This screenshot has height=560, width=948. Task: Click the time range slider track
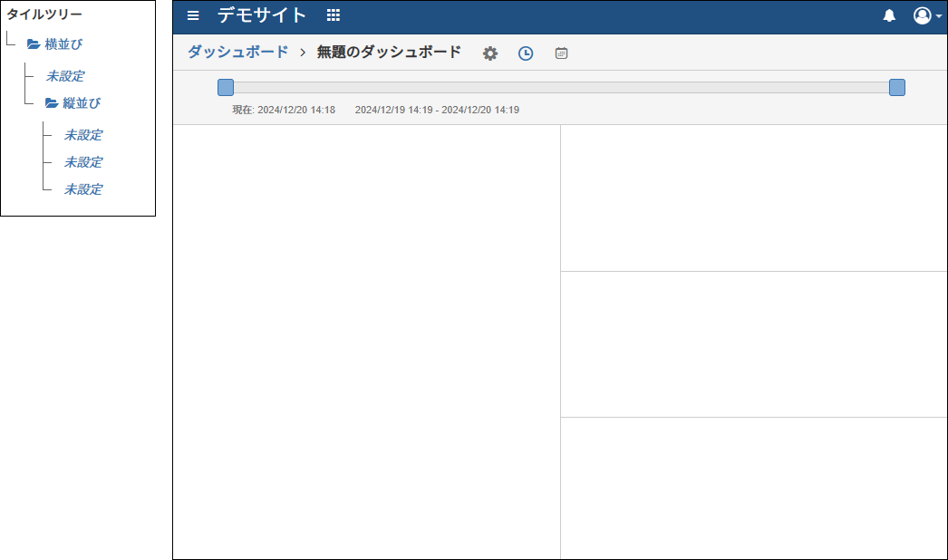point(561,88)
